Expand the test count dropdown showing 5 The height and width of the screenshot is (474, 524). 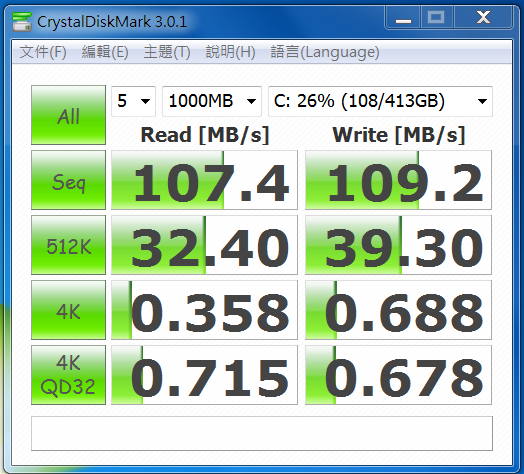coord(133,101)
